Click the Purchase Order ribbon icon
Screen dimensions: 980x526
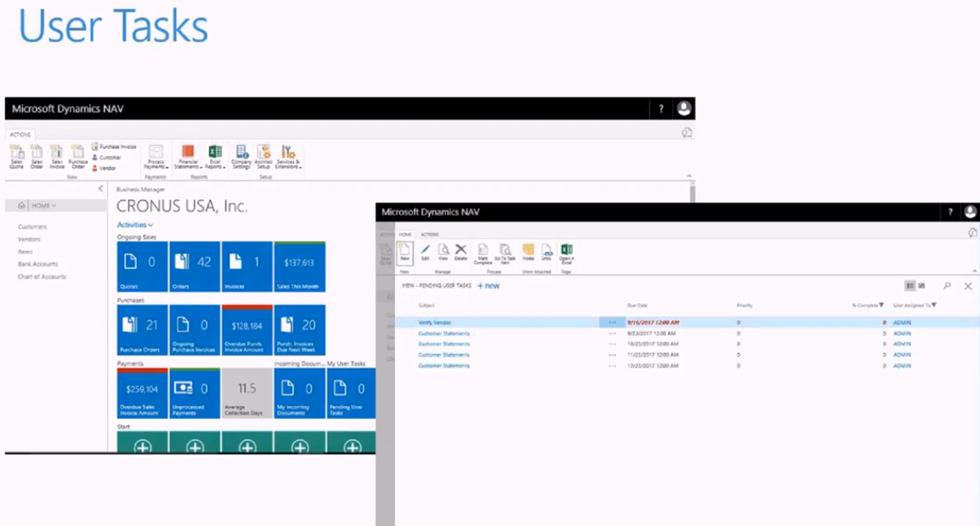[77, 156]
